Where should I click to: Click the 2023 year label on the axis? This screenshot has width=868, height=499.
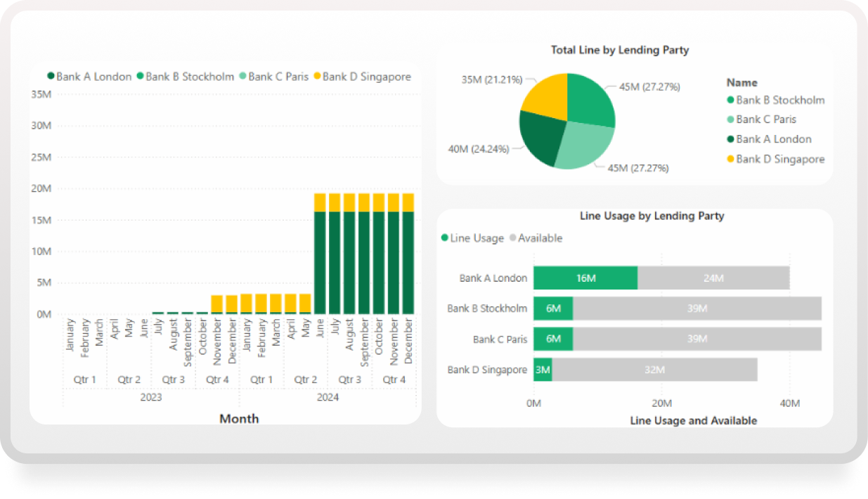150,398
